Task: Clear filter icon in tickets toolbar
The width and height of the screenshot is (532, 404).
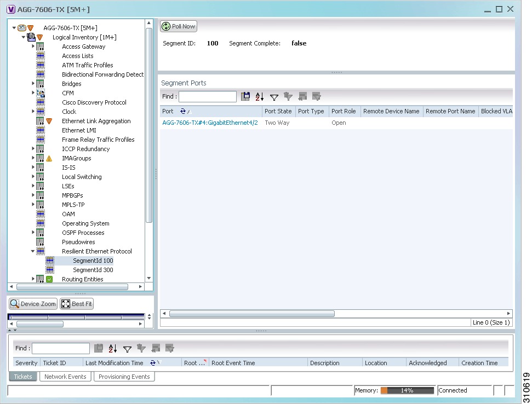Action: [141, 348]
